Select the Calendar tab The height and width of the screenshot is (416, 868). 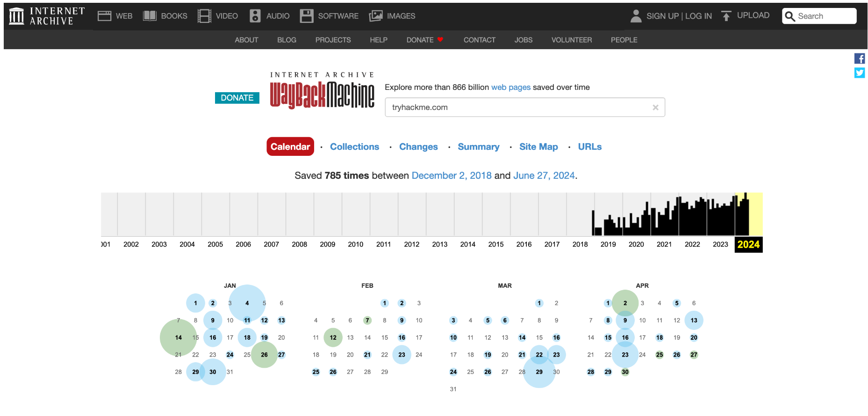coord(290,146)
